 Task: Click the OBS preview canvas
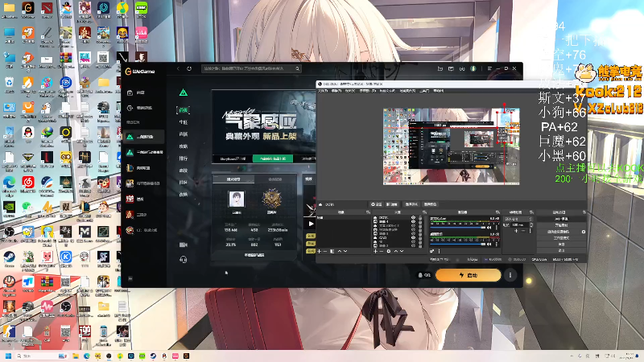[451, 146]
